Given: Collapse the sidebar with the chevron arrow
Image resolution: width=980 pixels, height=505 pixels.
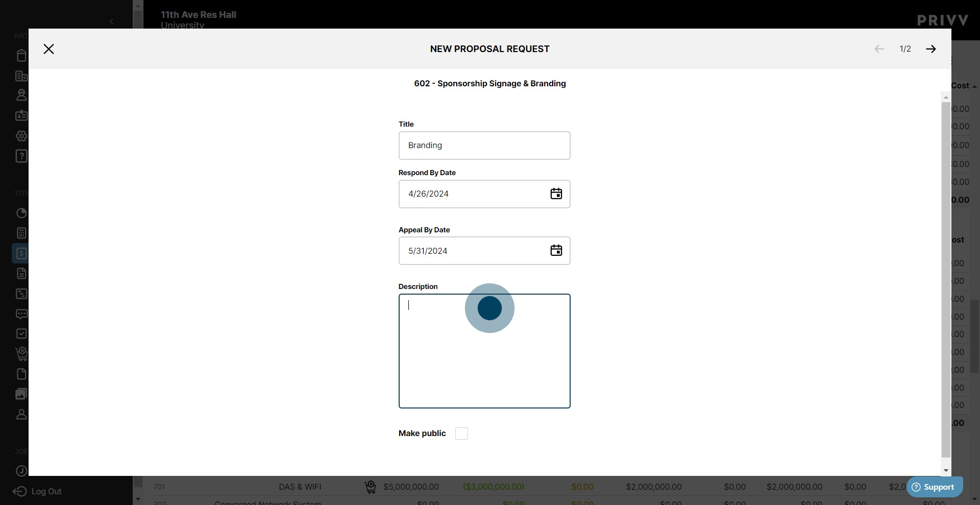Looking at the screenshot, I should 111,21.
